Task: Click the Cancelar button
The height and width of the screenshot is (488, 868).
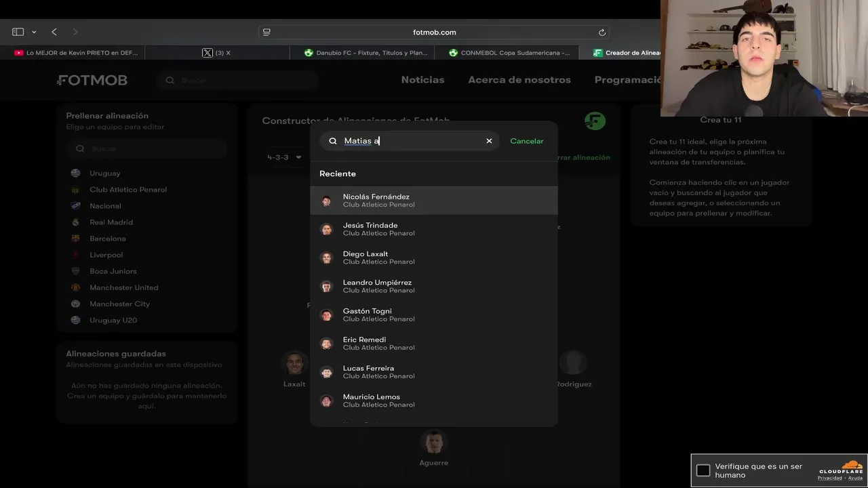Action: click(x=527, y=141)
